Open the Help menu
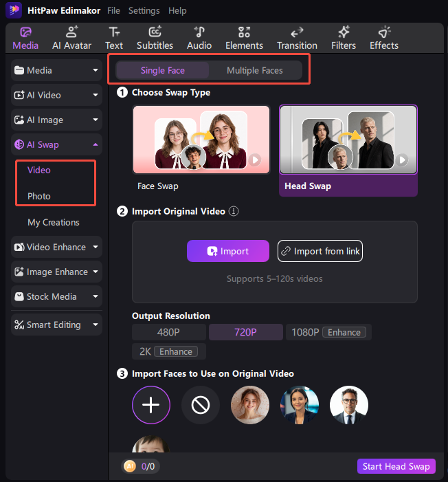Screen dimensions: 448x482 click(177, 11)
